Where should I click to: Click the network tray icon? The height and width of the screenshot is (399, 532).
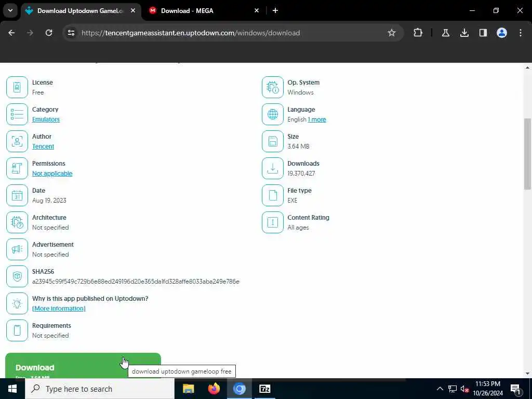coord(453,389)
